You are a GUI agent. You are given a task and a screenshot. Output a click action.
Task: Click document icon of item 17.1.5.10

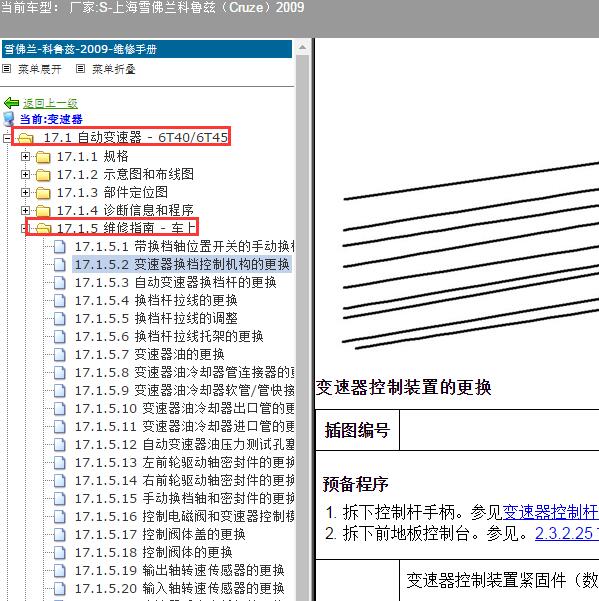[x=59, y=409]
